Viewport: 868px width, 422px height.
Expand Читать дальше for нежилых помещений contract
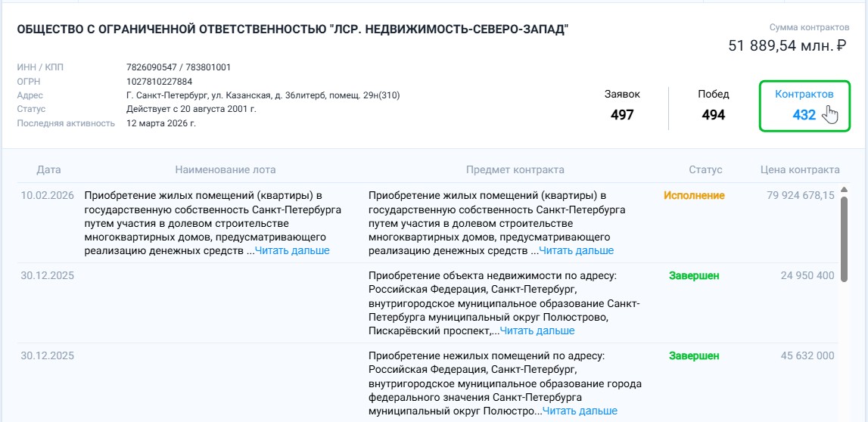point(580,411)
